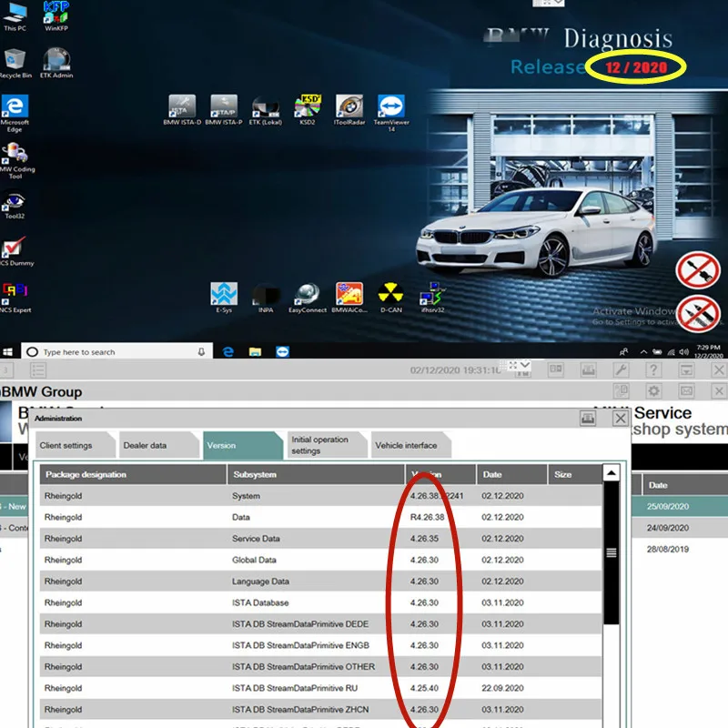728x728 pixels.
Task: Open the ifhsrv32 desktop icon
Action: (x=433, y=298)
